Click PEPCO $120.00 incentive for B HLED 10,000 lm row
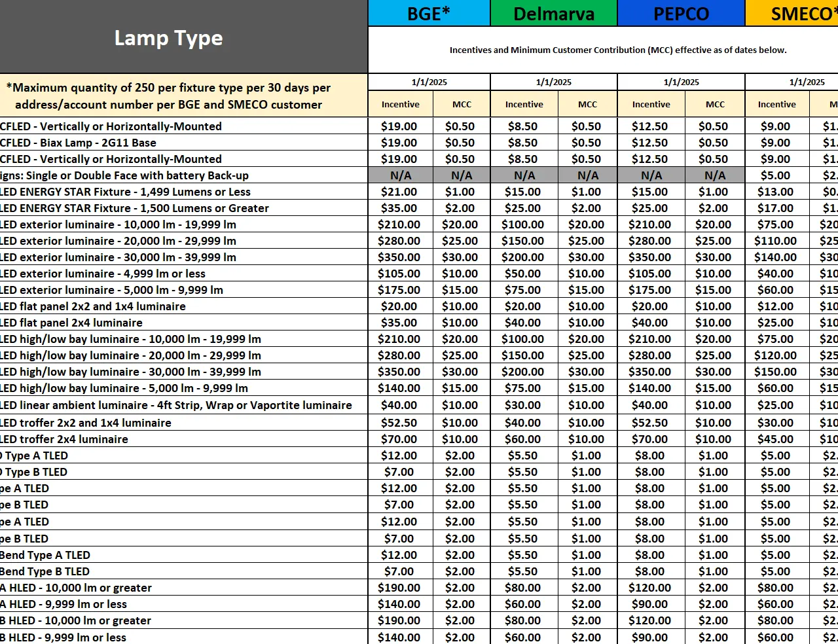This screenshot has height=644, width=838. pyautogui.click(x=650, y=620)
